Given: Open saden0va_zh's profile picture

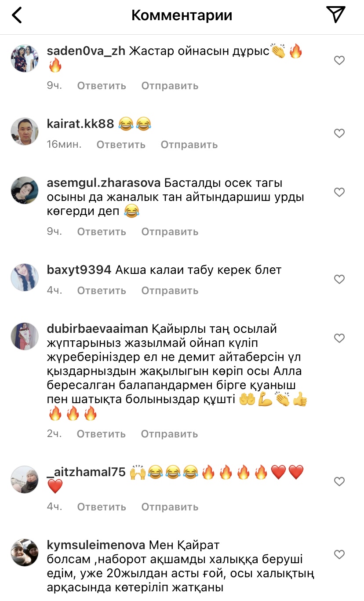Looking at the screenshot, I should [25, 58].
